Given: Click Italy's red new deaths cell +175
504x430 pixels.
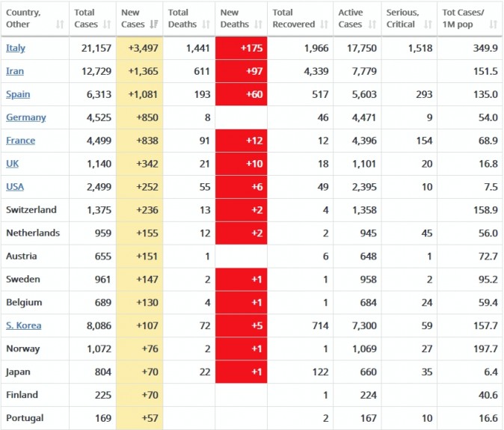Looking at the screenshot, I should [241, 48].
